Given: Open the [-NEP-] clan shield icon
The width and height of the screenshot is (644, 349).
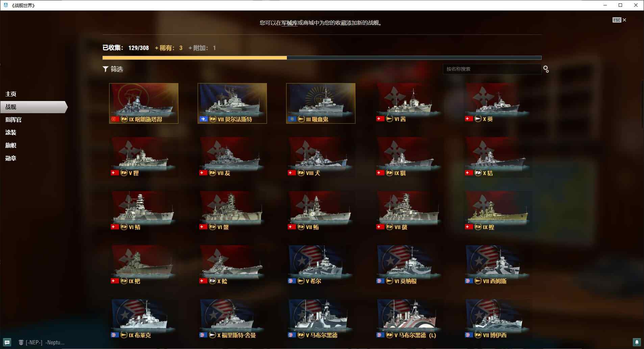Looking at the screenshot, I should (21, 342).
